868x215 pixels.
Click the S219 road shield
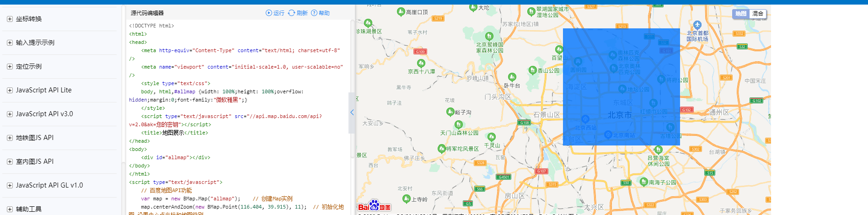[x=438, y=18]
